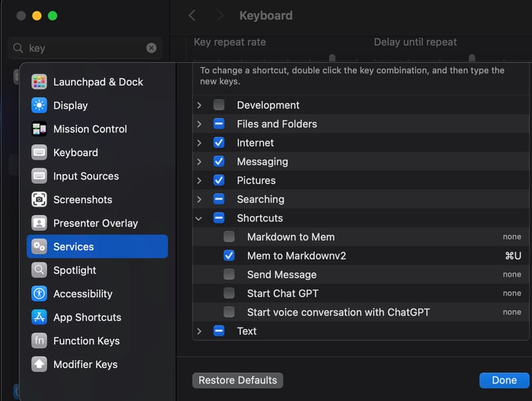Clear the search field with the X
532x401 pixels.
152,48
